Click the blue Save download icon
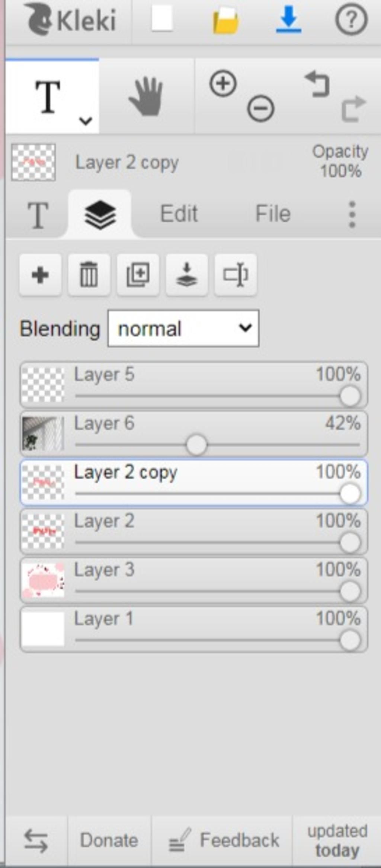This screenshot has height=868, width=381. point(288,19)
